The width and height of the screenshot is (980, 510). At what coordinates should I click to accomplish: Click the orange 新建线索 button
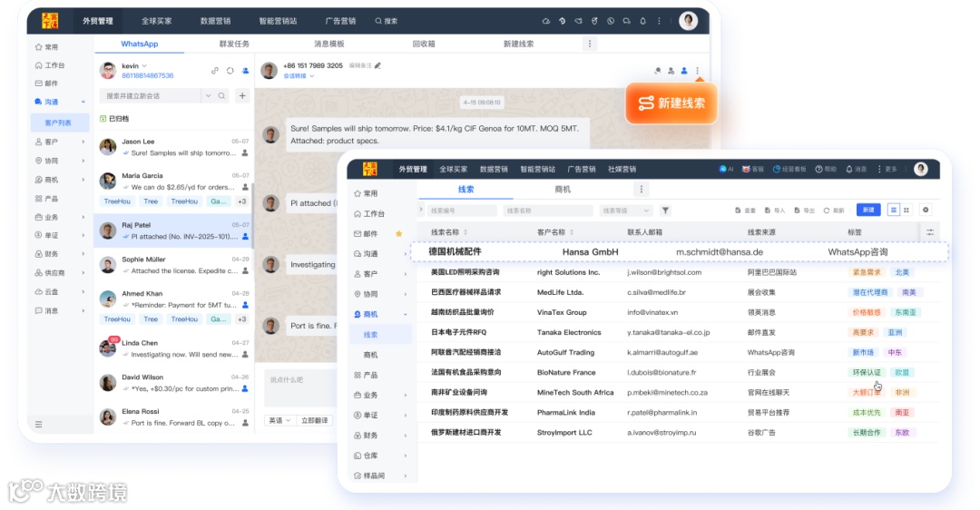click(671, 103)
